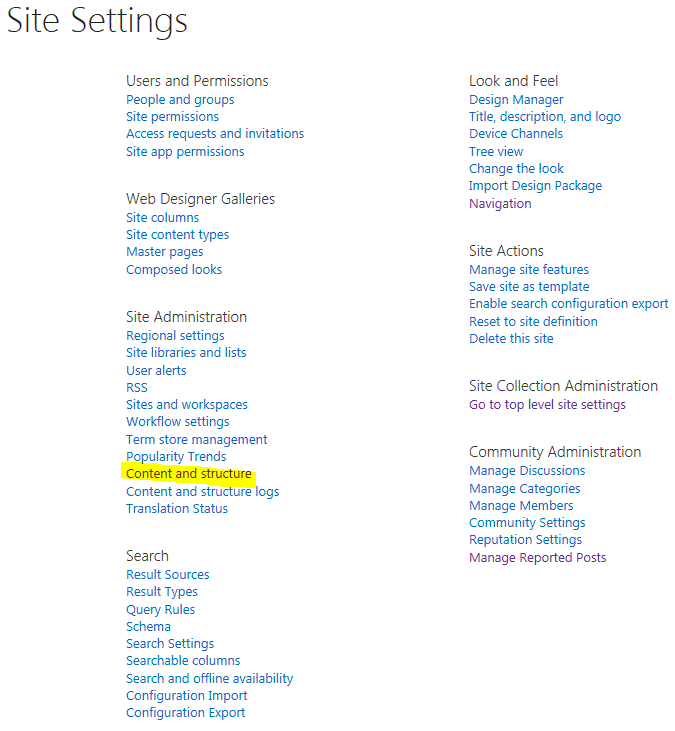Select Popularity Trends
This screenshot has width=675, height=731.
pos(176,457)
